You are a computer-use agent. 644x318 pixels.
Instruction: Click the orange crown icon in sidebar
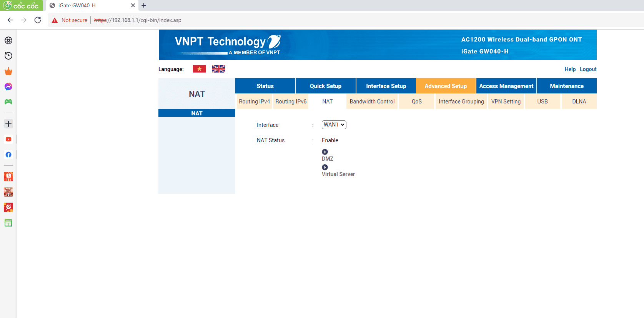pos(8,71)
